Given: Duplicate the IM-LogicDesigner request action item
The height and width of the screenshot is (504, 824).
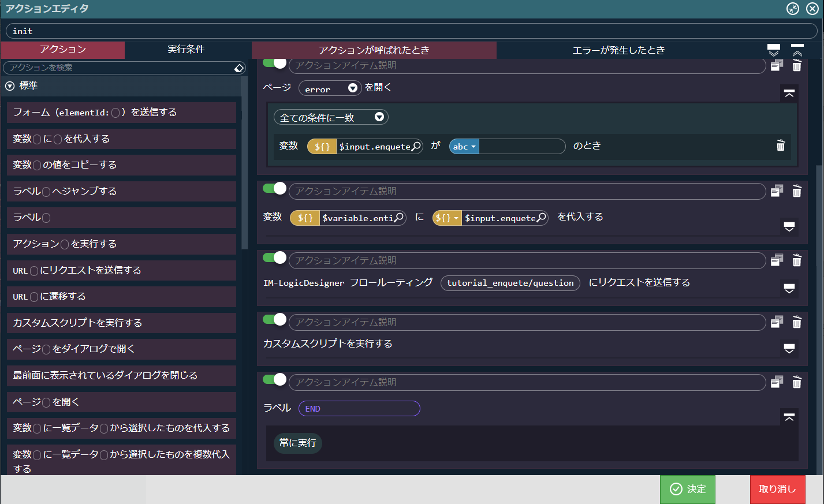Looking at the screenshot, I should [777, 260].
